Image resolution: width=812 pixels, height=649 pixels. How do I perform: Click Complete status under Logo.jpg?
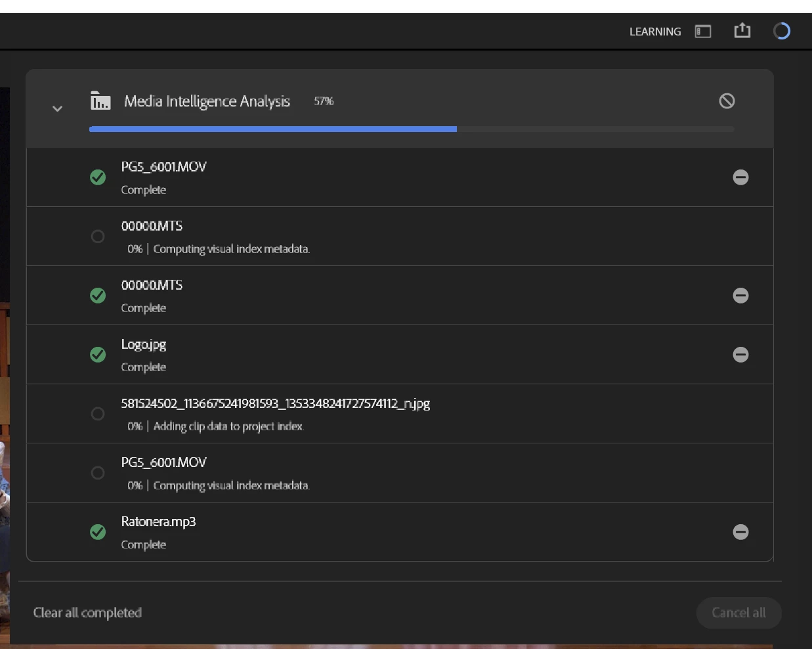click(144, 367)
